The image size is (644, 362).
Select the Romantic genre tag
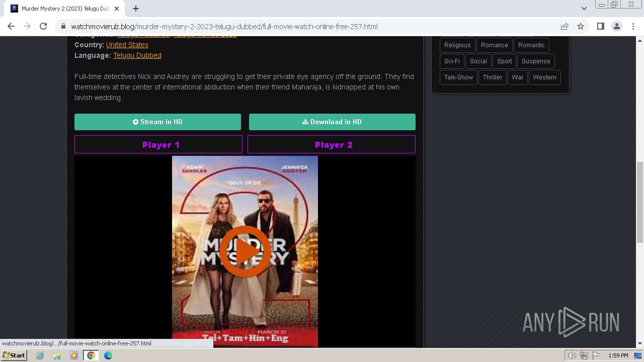pos(531,45)
